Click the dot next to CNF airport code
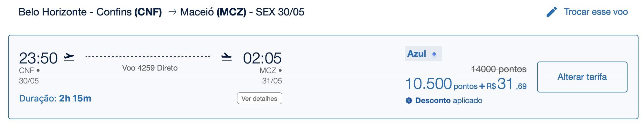644x125 pixels. (38, 70)
